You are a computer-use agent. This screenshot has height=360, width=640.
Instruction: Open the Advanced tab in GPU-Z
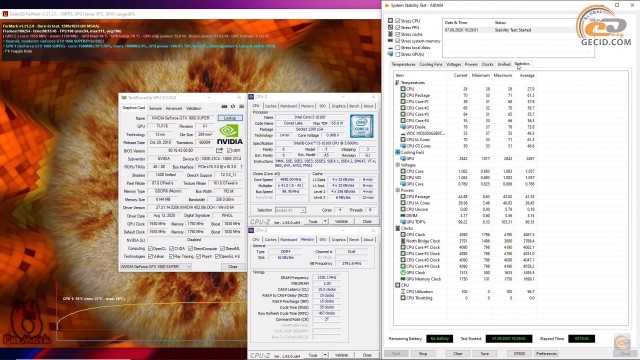(174, 108)
